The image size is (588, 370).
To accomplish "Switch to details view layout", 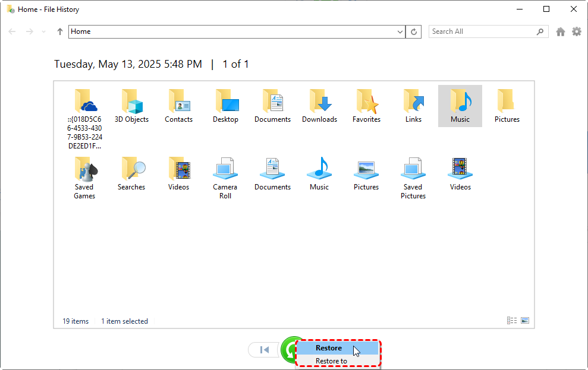I will pyautogui.click(x=512, y=321).
